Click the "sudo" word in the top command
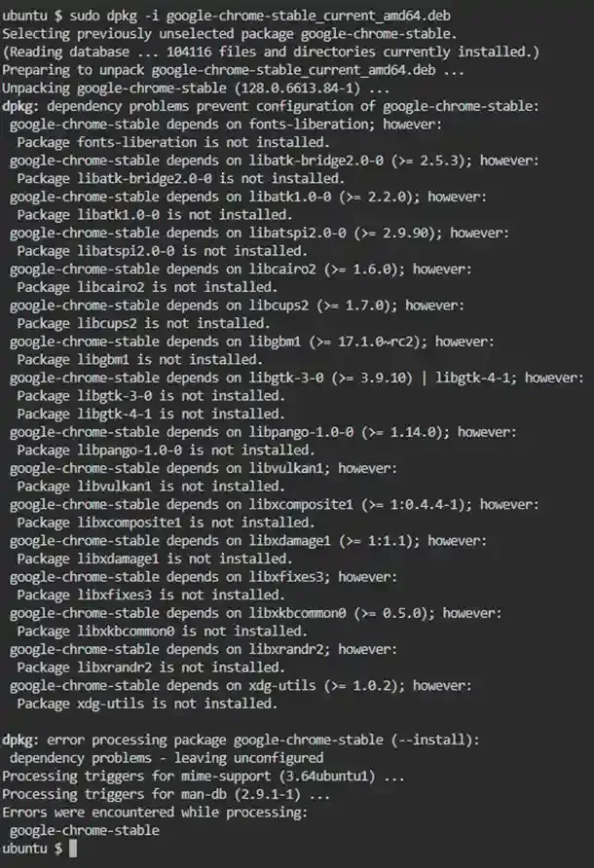The height and width of the screenshot is (868, 594). (x=87, y=16)
